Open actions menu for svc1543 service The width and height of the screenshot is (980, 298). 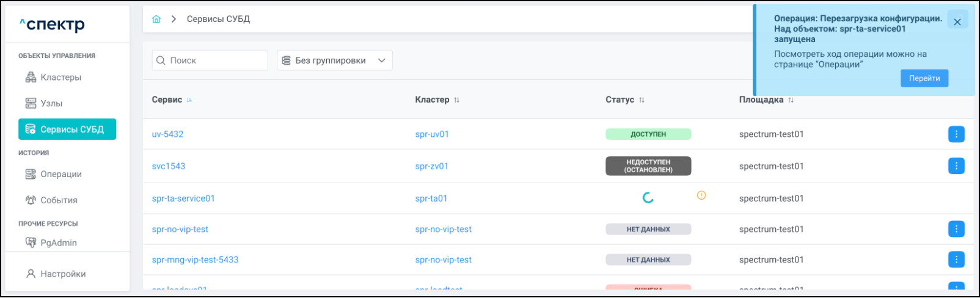[956, 166]
